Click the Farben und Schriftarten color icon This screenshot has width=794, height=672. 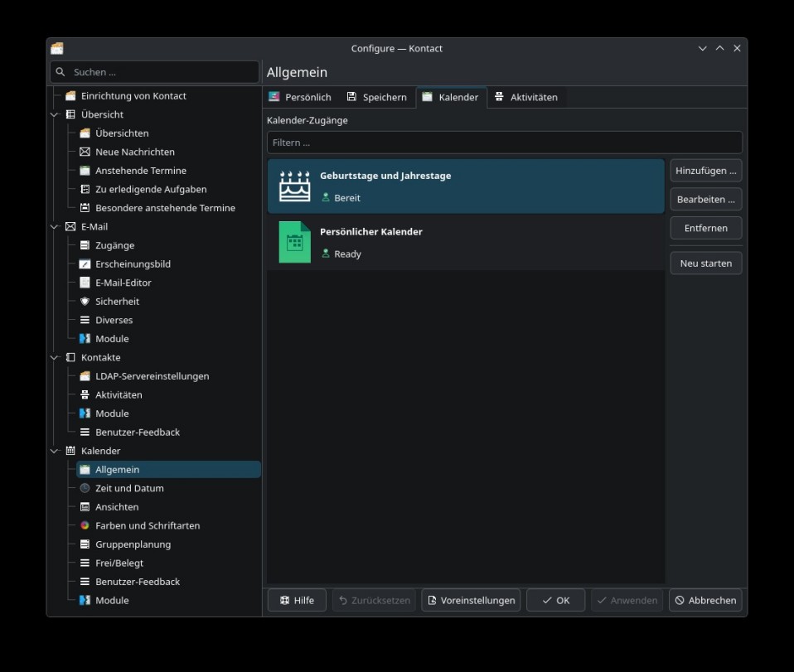85,525
